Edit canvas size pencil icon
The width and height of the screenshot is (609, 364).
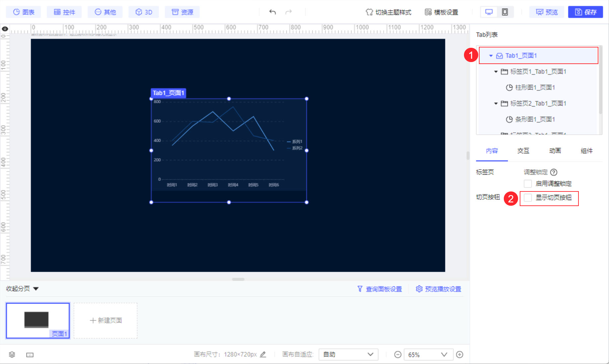[263, 354]
